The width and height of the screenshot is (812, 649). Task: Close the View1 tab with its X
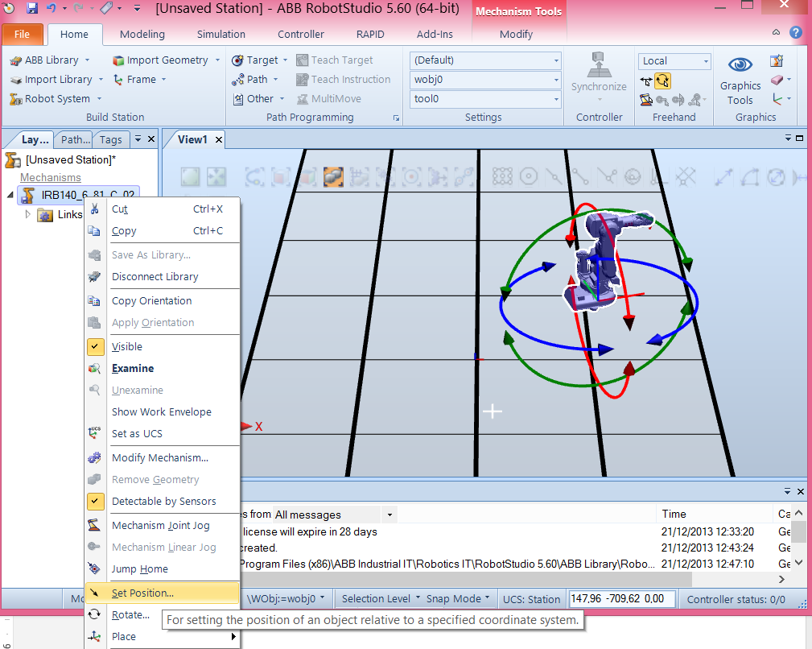219,139
